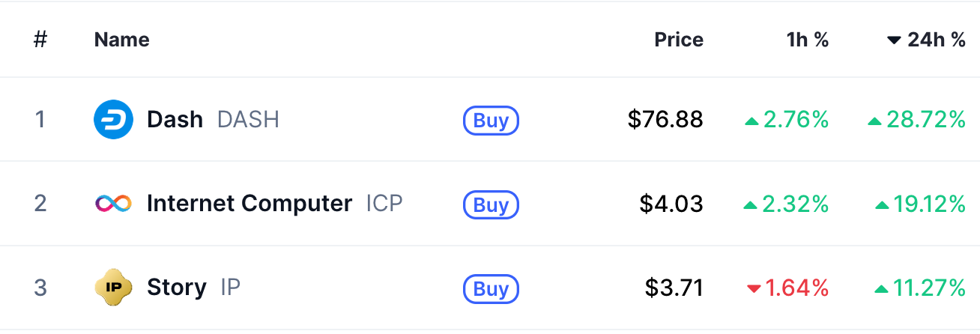
Task: Click the Dash coin logo icon
Action: click(x=113, y=120)
